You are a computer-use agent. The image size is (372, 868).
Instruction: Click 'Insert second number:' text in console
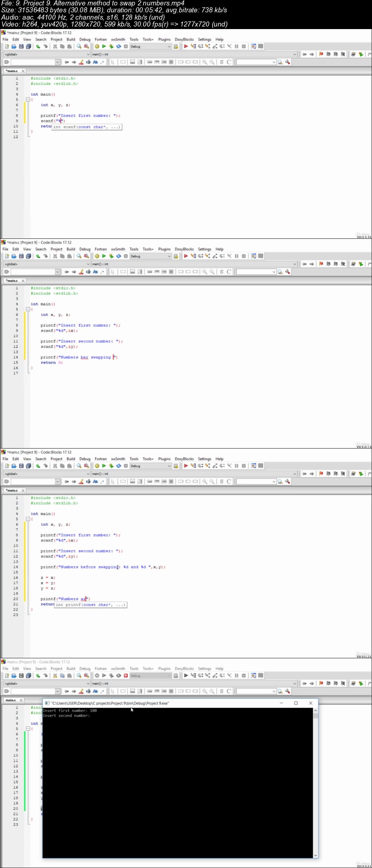(x=66, y=715)
